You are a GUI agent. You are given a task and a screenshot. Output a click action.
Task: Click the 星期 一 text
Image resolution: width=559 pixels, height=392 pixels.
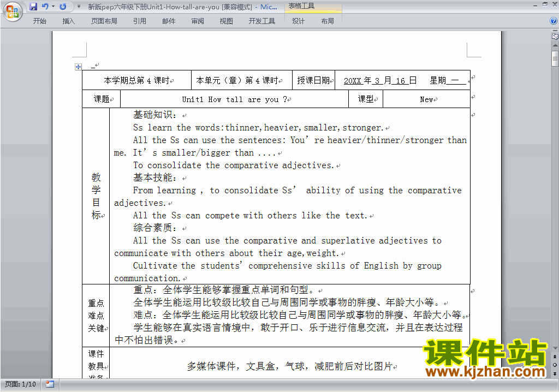(448, 81)
